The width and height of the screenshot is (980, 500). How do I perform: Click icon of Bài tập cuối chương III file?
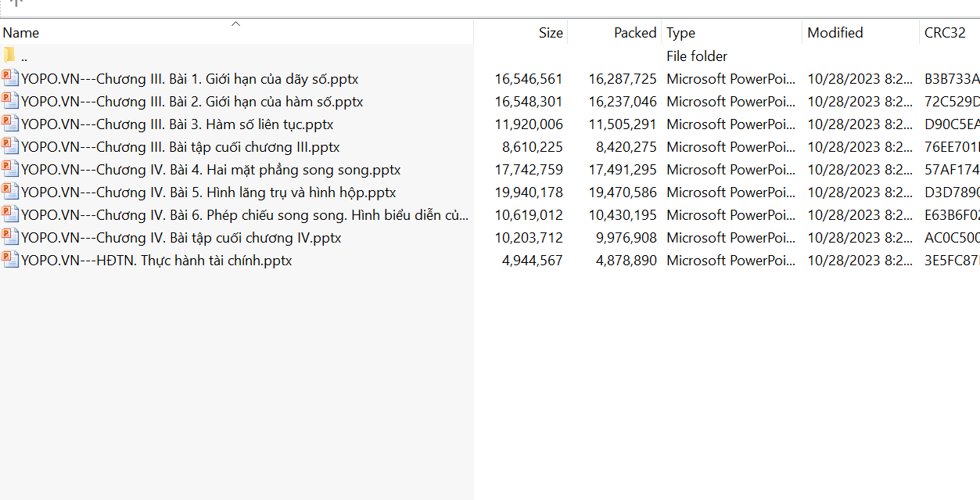click(10, 146)
